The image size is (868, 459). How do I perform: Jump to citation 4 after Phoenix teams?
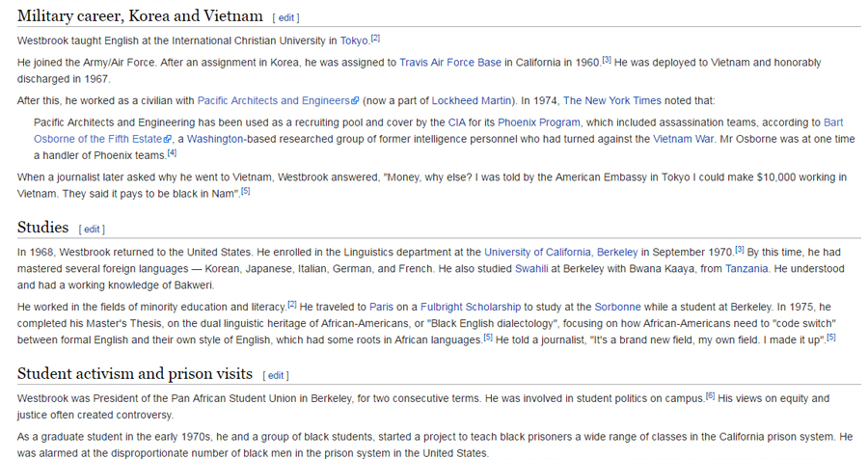pos(172,152)
